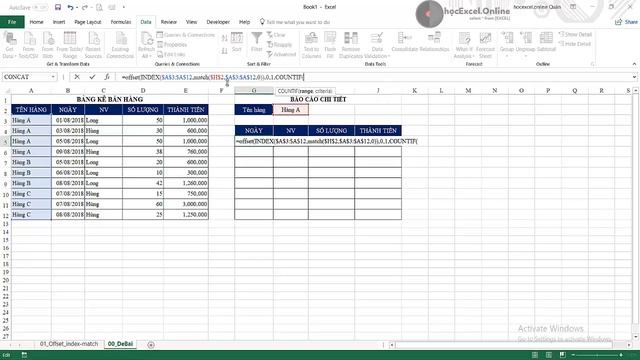
Task: Click Sort A to Z icon
Action: click(x=224, y=38)
